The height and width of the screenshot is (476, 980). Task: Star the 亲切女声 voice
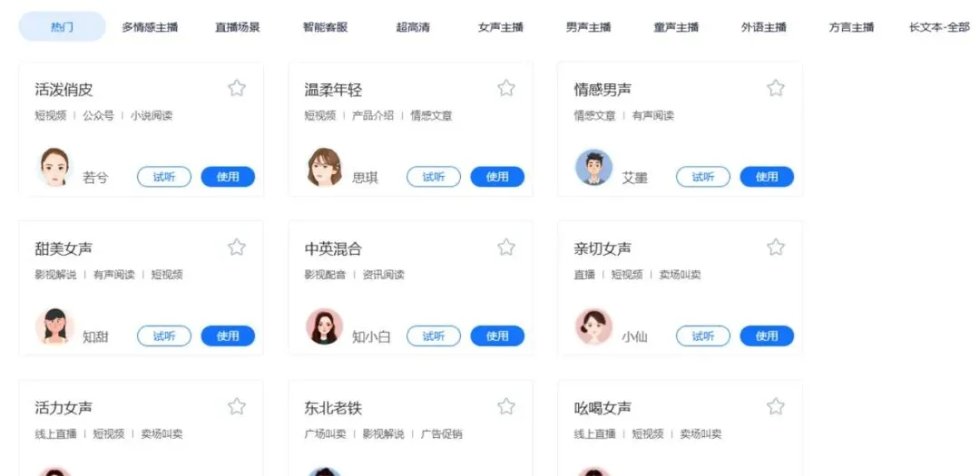point(776,248)
